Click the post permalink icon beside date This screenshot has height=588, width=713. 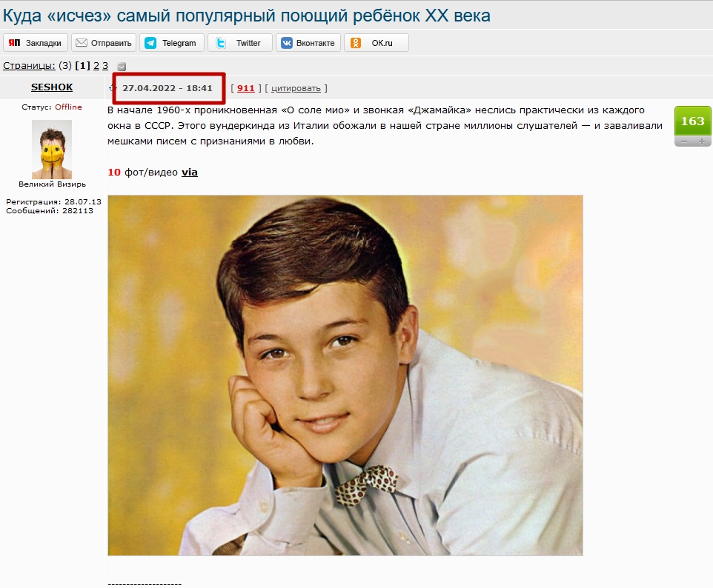tap(111, 87)
